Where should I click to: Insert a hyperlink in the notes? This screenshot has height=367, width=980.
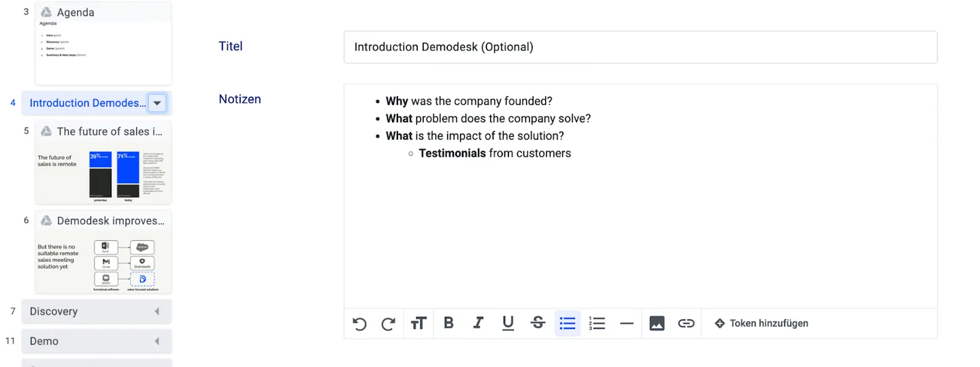686,323
